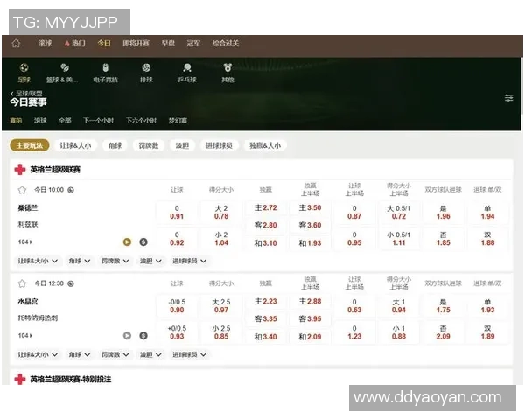
Task: Open cash-out icon for 水晶宫 match
Action: pos(143,336)
